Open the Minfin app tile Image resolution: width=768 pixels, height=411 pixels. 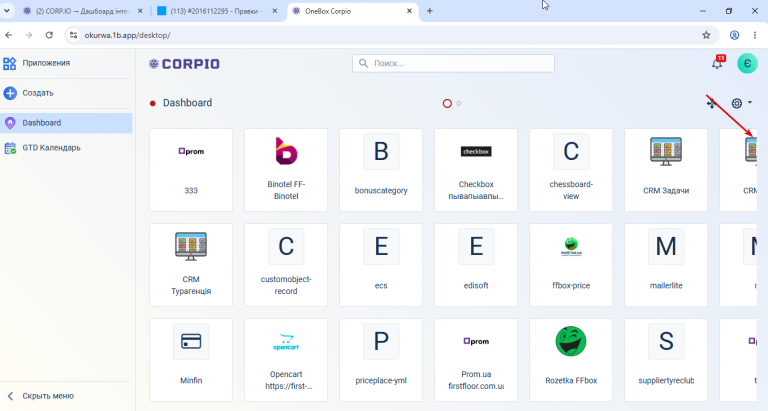click(x=191, y=360)
